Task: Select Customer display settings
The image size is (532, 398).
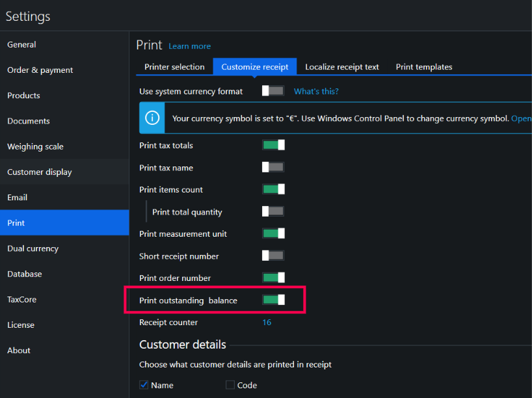Action: click(64, 172)
